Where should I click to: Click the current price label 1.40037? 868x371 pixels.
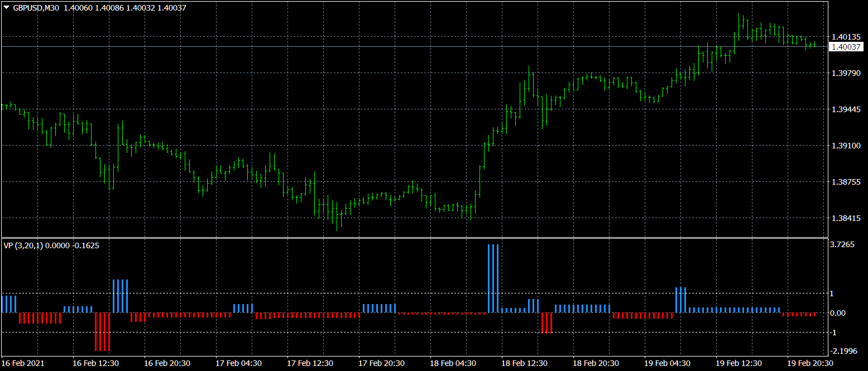(846, 47)
